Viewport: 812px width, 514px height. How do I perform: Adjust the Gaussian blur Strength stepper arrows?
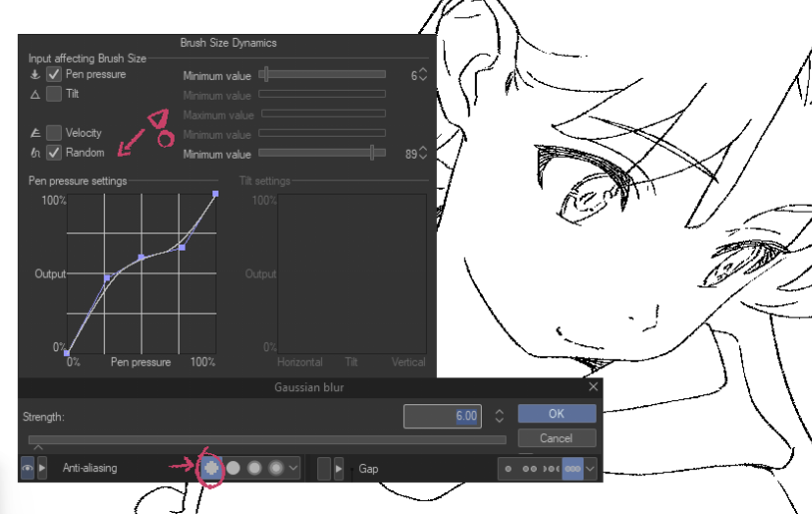pos(499,416)
